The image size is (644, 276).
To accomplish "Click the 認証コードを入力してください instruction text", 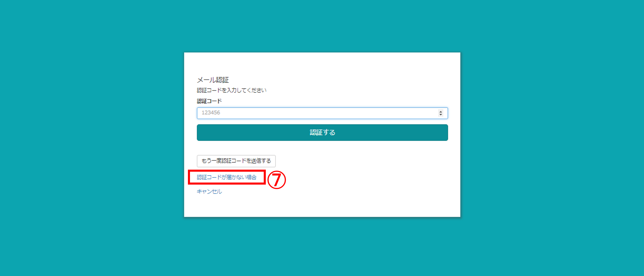I will click(232, 90).
